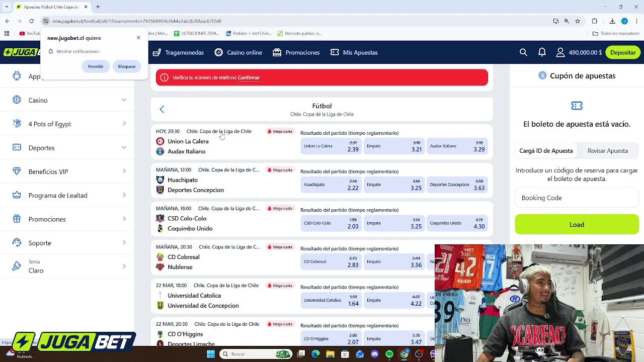This screenshot has height=362, width=644.
Task: Open Todos los marcadores bookmarks folder
Action: (x=616, y=34)
